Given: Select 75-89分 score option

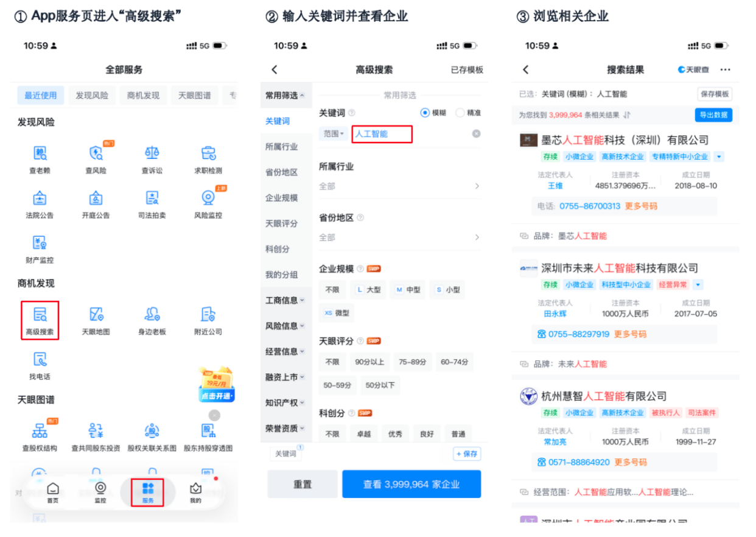Looking at the screenshot, I should (x=413, y=362).
